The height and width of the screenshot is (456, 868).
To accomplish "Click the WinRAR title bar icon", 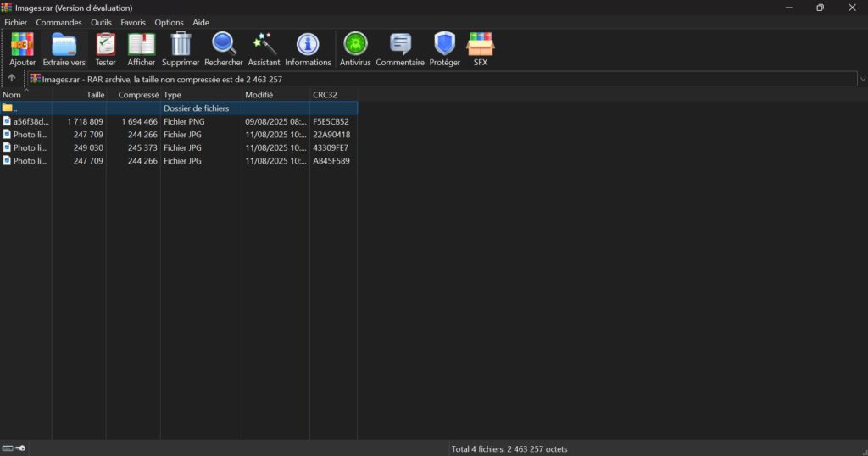I will 7,7.
